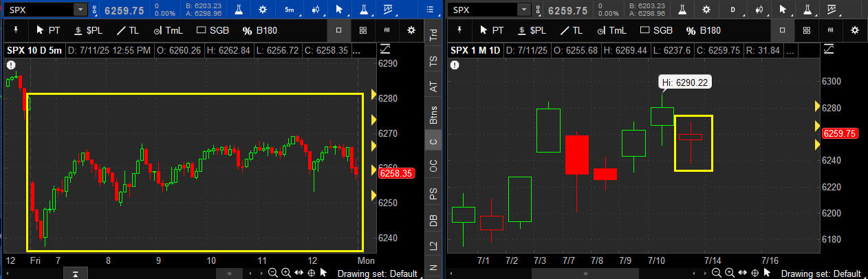This screenshot has width=868, height=279.
Task: Expand the SPX symbol dropdown in left chart
Action: [x=80, y=10]
